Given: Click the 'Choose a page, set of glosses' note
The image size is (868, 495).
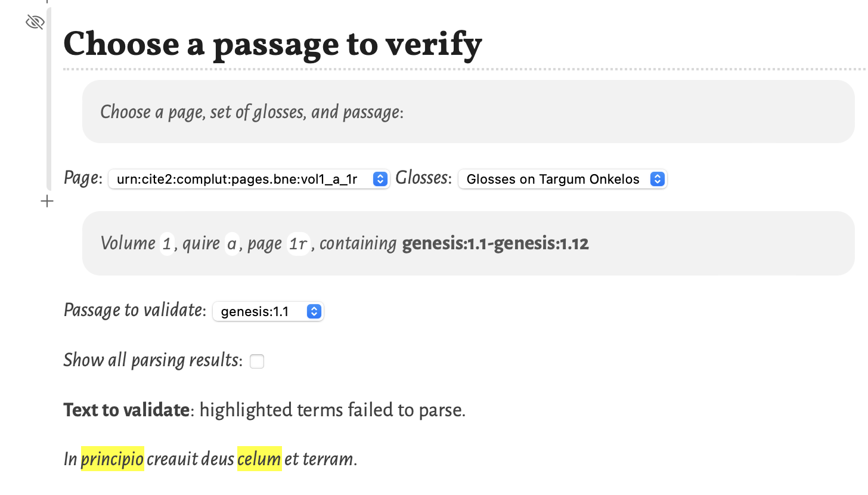Looking at the screenshot, I should (252, 112).
